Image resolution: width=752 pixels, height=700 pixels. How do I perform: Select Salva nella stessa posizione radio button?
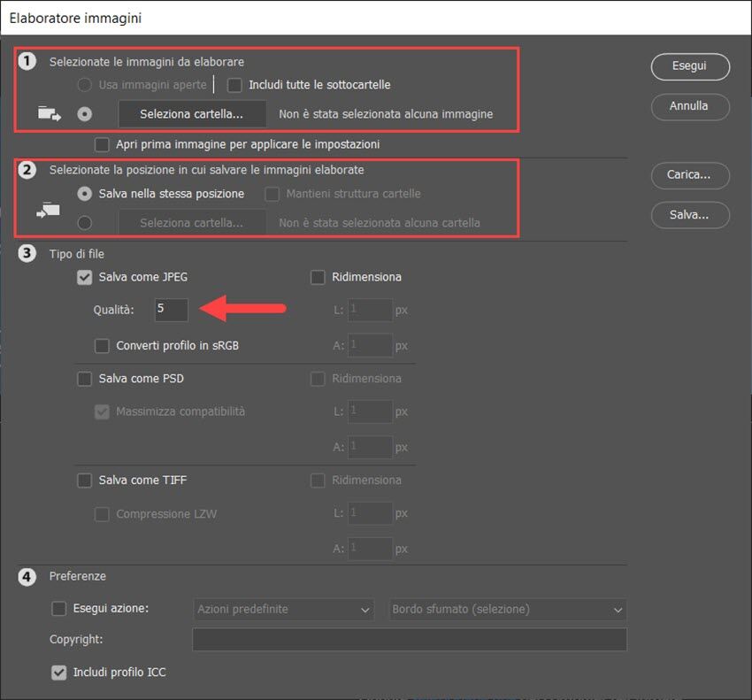86,193
